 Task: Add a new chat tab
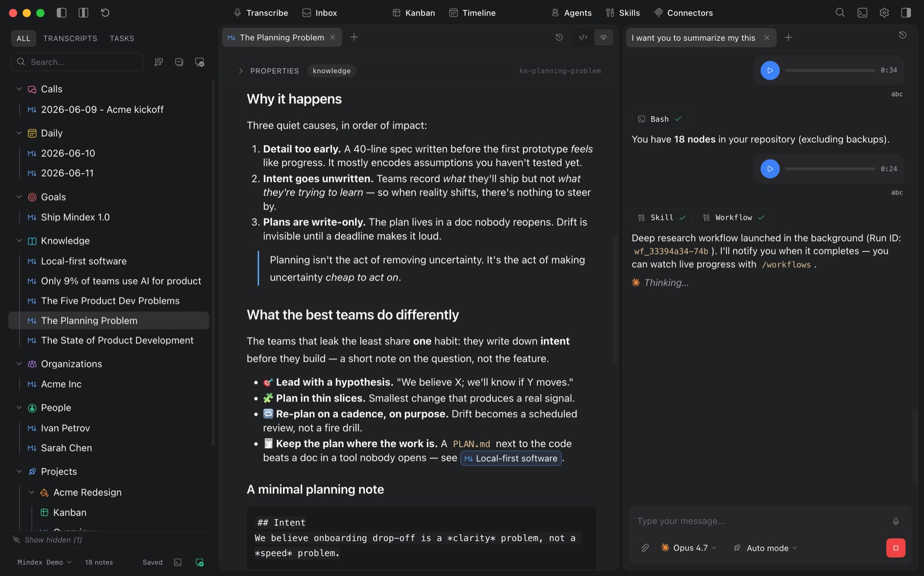(x=788, y=38)
